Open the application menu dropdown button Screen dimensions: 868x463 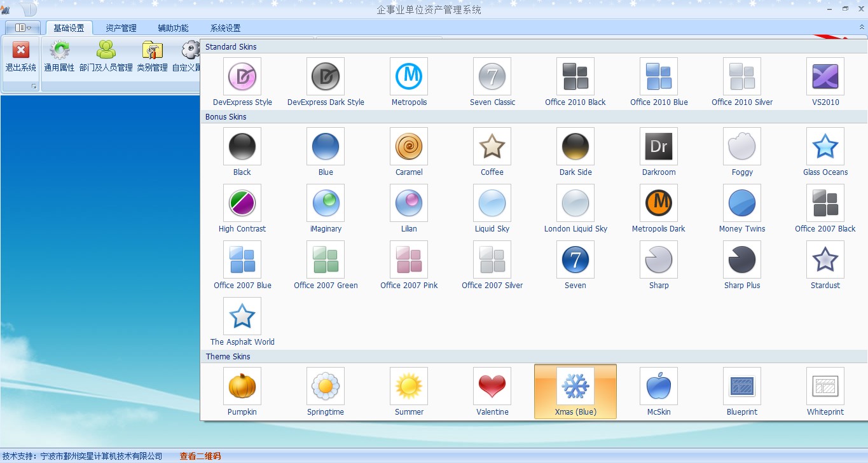coord(23,28)
